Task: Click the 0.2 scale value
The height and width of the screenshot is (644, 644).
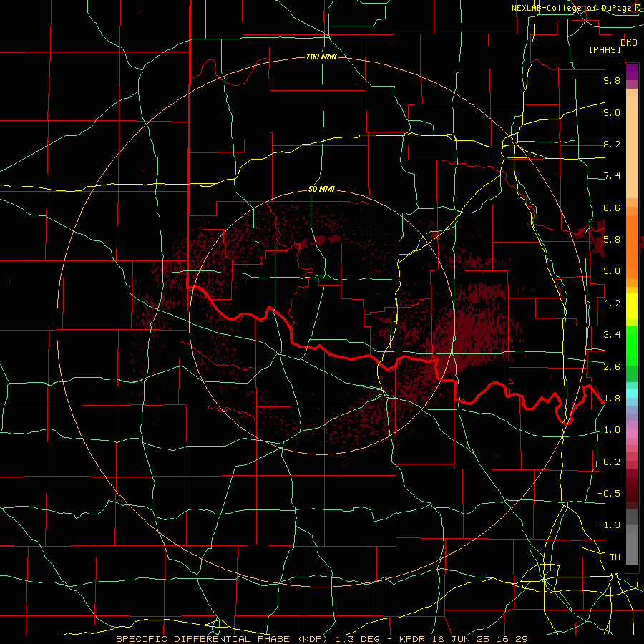Action: (x=612, y=462)
